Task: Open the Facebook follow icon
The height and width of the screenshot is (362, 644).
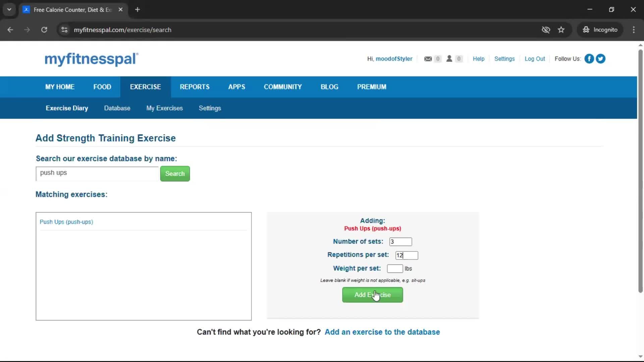Action: coord(589,59)
